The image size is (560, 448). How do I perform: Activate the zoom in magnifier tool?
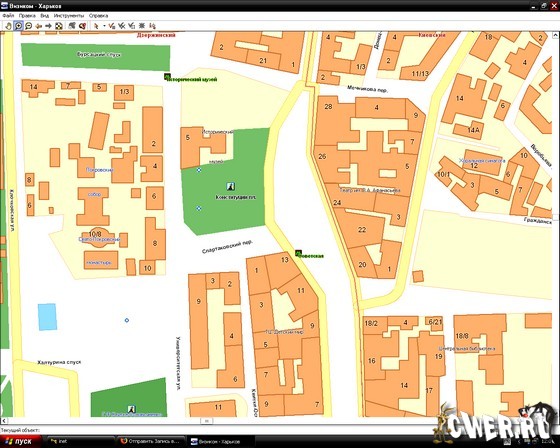[x=19, y=26]
